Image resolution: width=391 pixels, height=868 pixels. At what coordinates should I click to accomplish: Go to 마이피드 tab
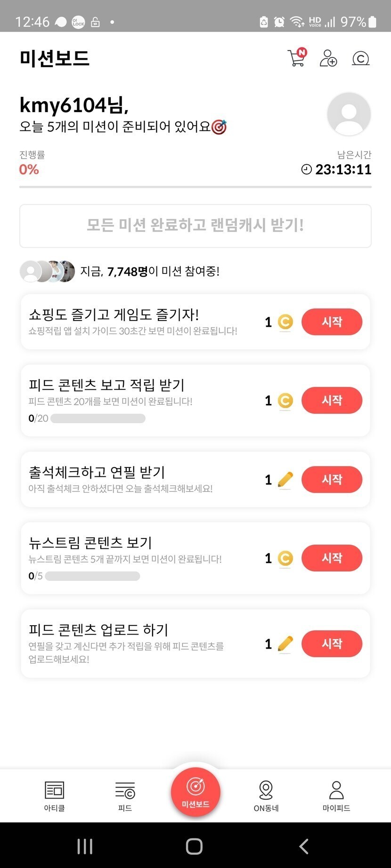pyautogui.click(x=336, y=796)
